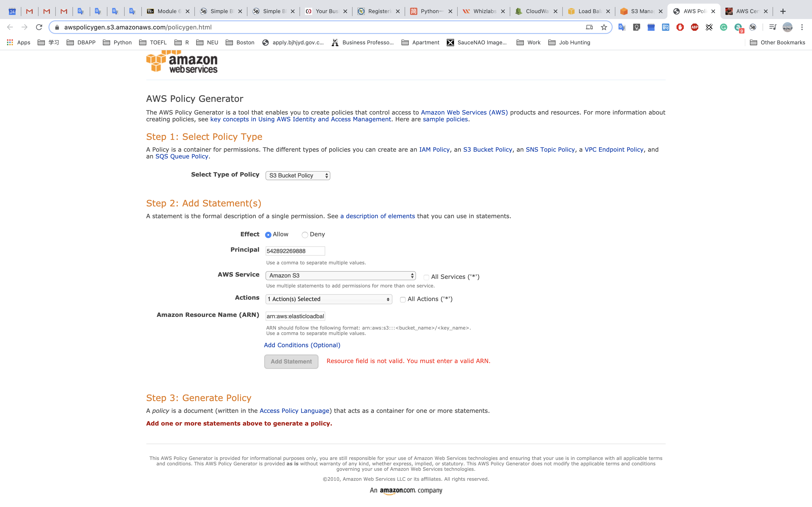
Task: Check the All Services ('*') checkbox
Action: [426, 277]
